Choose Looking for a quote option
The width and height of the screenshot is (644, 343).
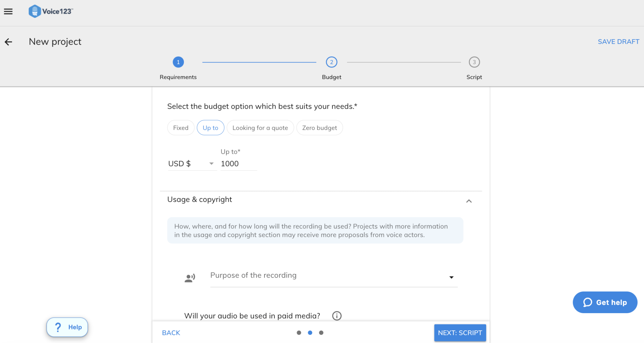[x=260, y=128]
